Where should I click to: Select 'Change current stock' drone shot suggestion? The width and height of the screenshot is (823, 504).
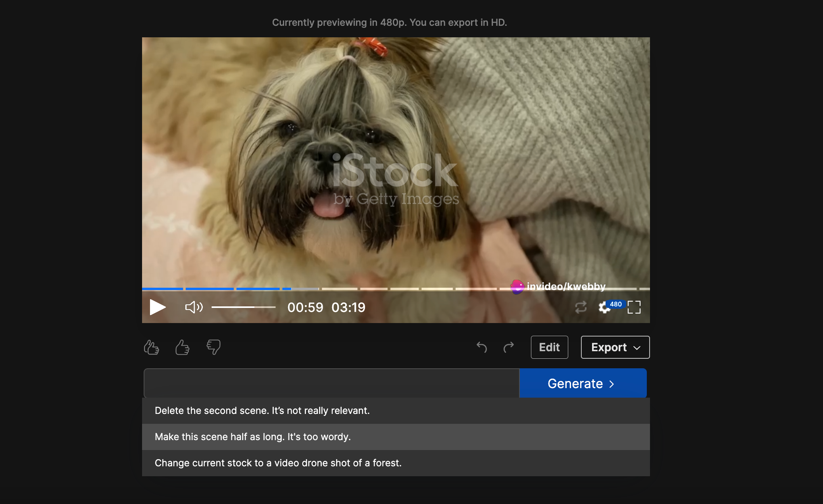[278, 463]
